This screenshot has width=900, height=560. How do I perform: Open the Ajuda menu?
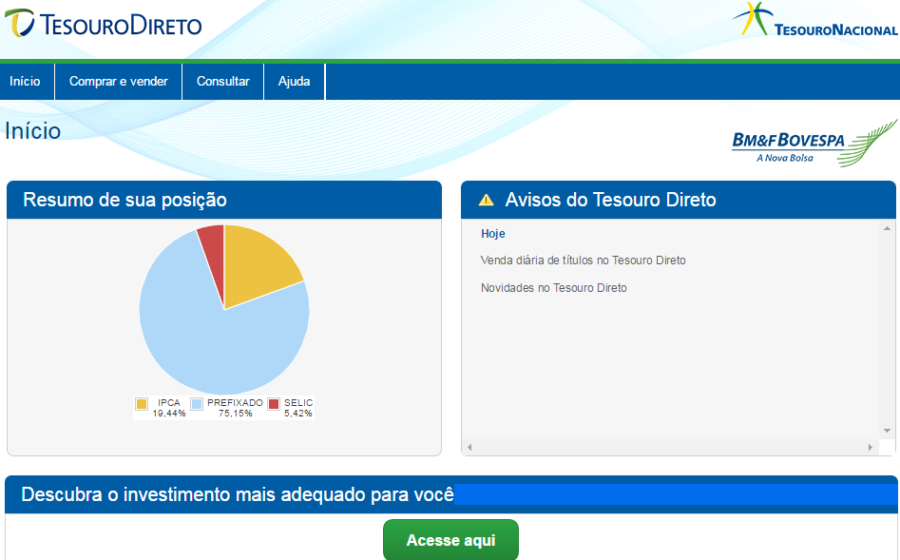tap(294, 81)
